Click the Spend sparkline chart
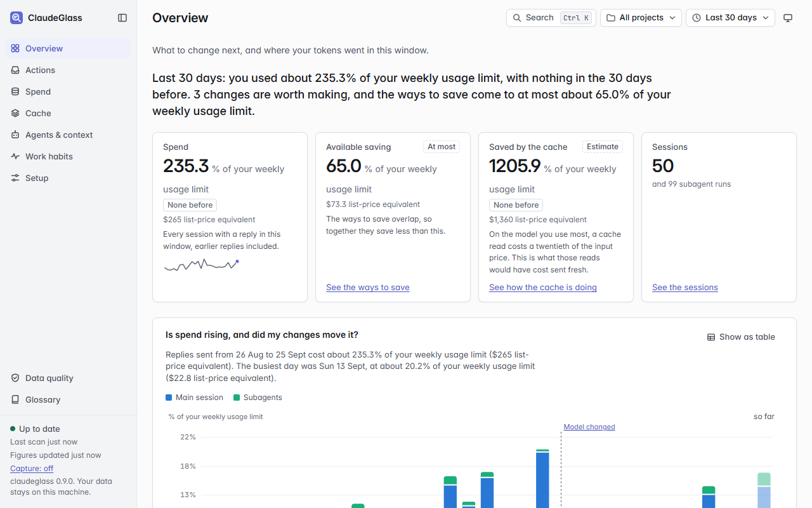Image resolution: width=812 pixels, height=508 pixels. click(202, 265)
